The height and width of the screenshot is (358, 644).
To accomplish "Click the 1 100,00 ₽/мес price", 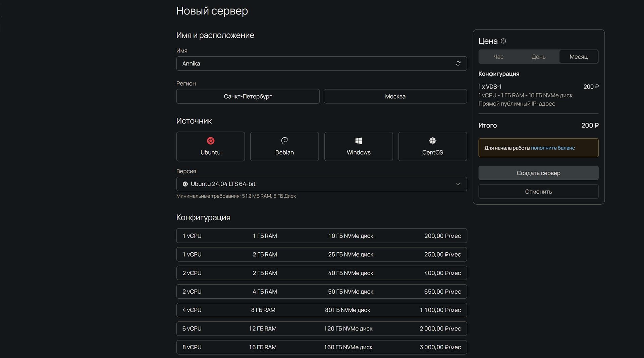I will pyautogui.click(x=440, y=310).
